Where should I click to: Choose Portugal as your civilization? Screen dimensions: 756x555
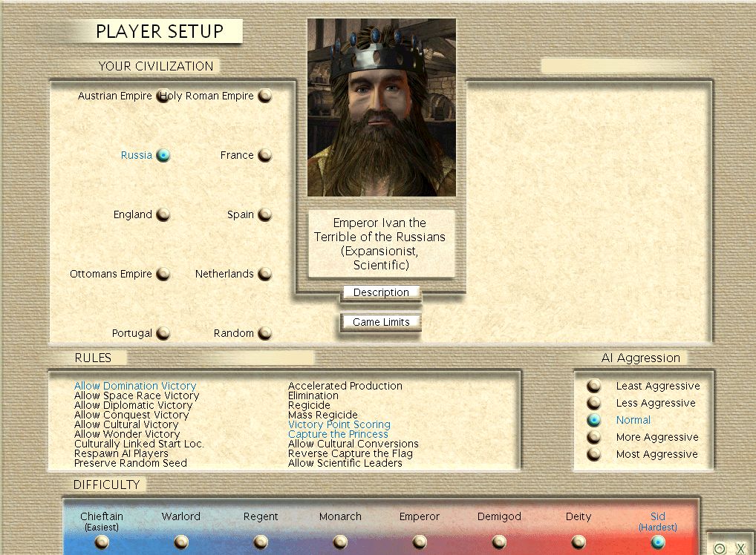pyautogui.click(x=163, y=333)
